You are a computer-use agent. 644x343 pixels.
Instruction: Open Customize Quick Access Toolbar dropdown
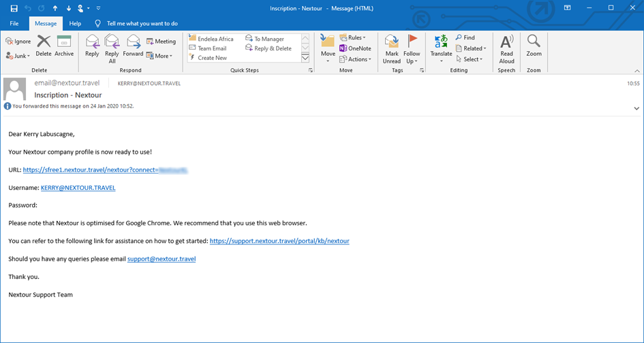tap(98, 8)
